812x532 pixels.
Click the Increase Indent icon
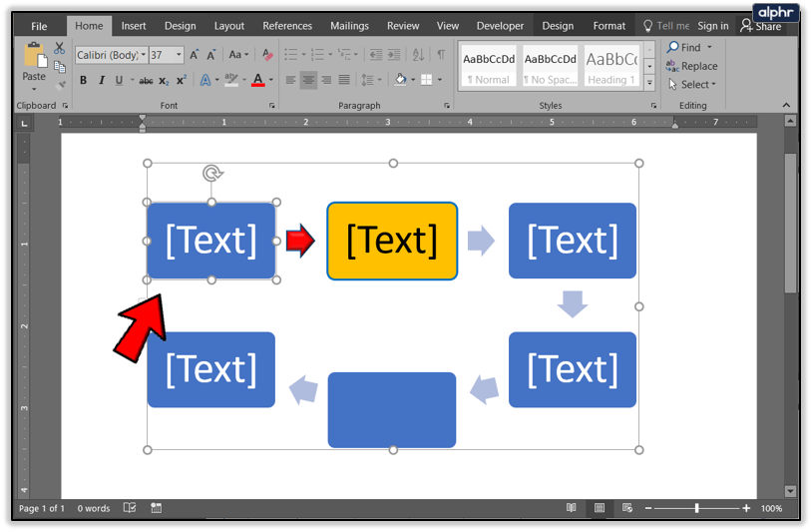pyautogui.click(x=394, y=55)
